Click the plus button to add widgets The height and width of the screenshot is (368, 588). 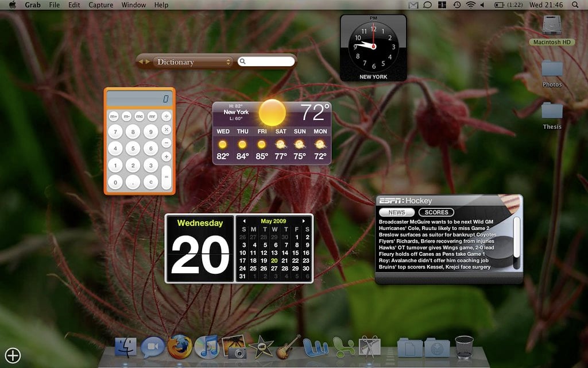click(x=13, y=355)
